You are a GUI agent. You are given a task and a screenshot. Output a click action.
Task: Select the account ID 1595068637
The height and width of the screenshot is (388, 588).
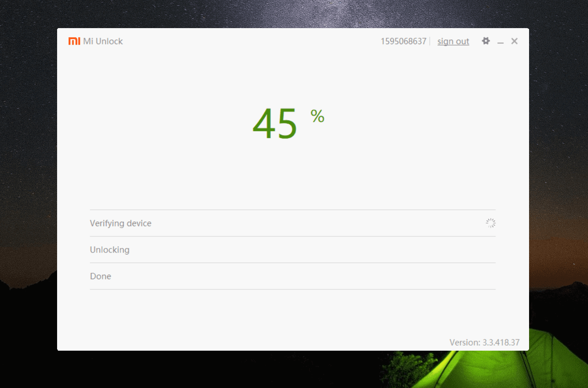click(403, 41)
